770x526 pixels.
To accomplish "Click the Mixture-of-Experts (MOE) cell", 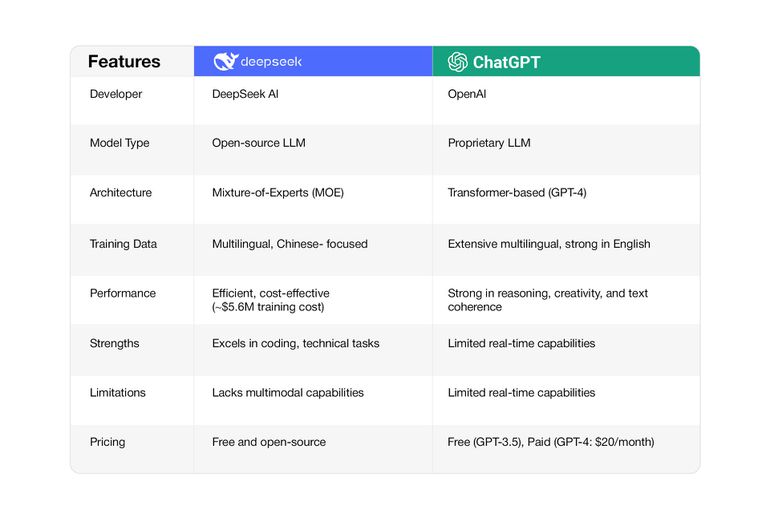I will click(278, 192).
